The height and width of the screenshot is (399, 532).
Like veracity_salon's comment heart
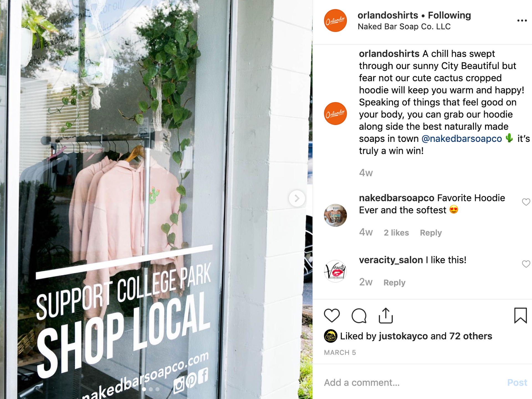tap(526, 264)
